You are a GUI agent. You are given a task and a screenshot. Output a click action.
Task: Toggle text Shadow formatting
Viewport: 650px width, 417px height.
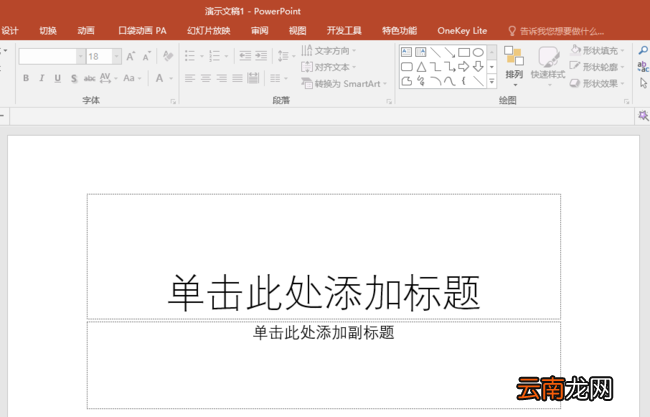pos(74,78)
